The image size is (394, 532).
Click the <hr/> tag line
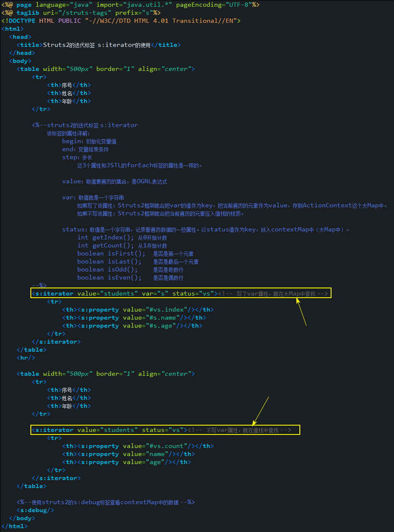click(x=26, y=358)
